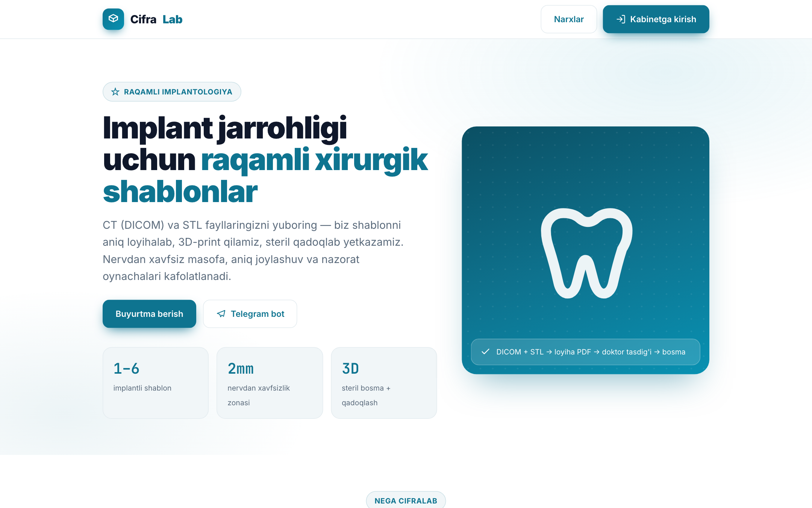Click the login arrow icon in Kabinetga kirish

[x=621, y=19]
